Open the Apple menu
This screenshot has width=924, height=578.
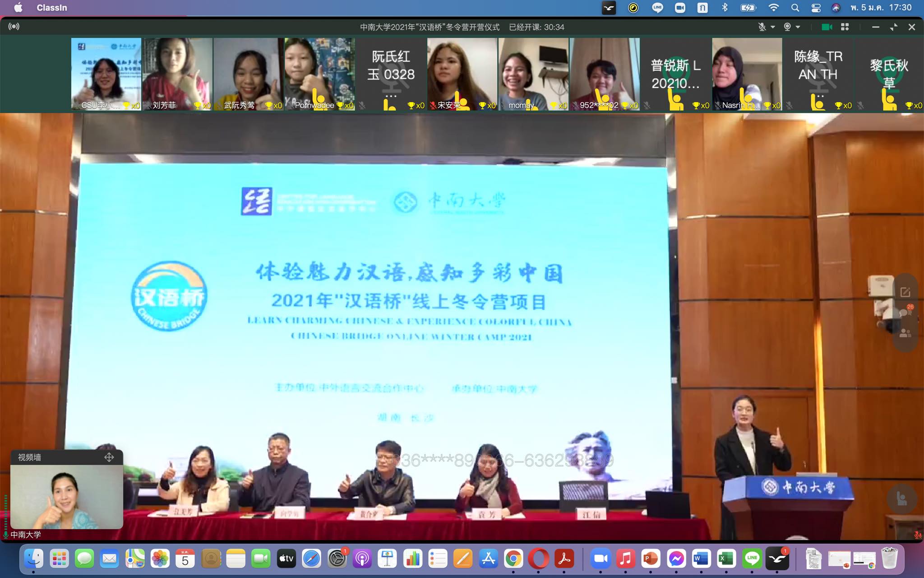(18, 8)
